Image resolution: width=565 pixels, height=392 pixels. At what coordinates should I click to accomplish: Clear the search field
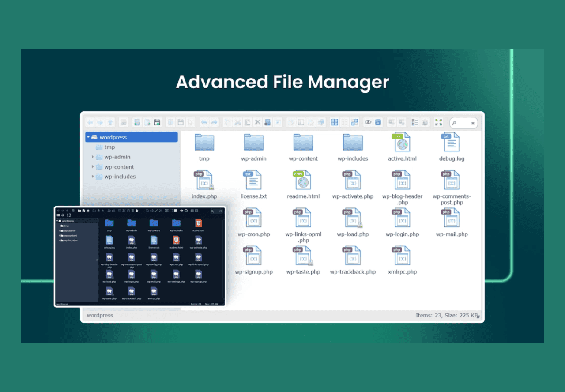tap(473, 123)
